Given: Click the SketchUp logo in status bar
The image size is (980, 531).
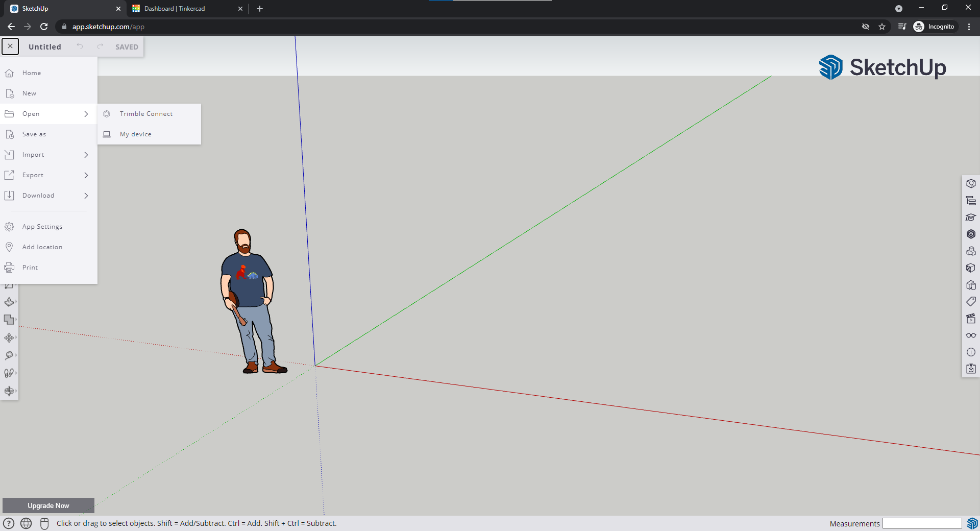Looking at the screenshot, I should point(972,523).
